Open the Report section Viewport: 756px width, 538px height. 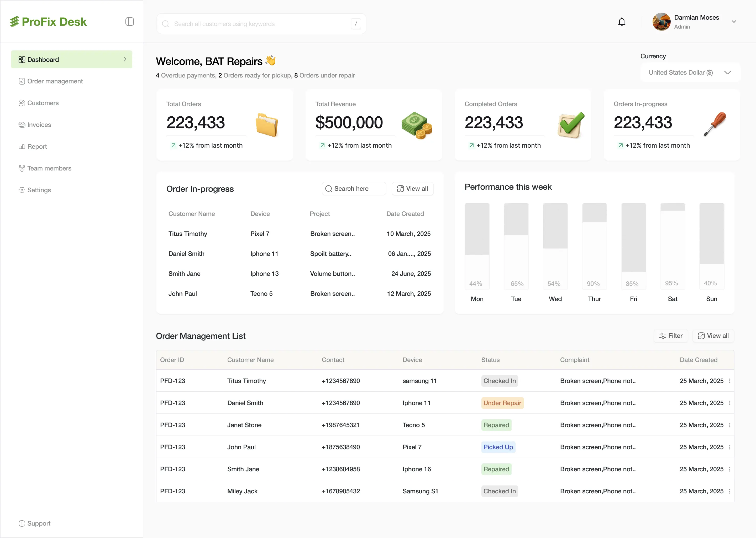[37, 146]
